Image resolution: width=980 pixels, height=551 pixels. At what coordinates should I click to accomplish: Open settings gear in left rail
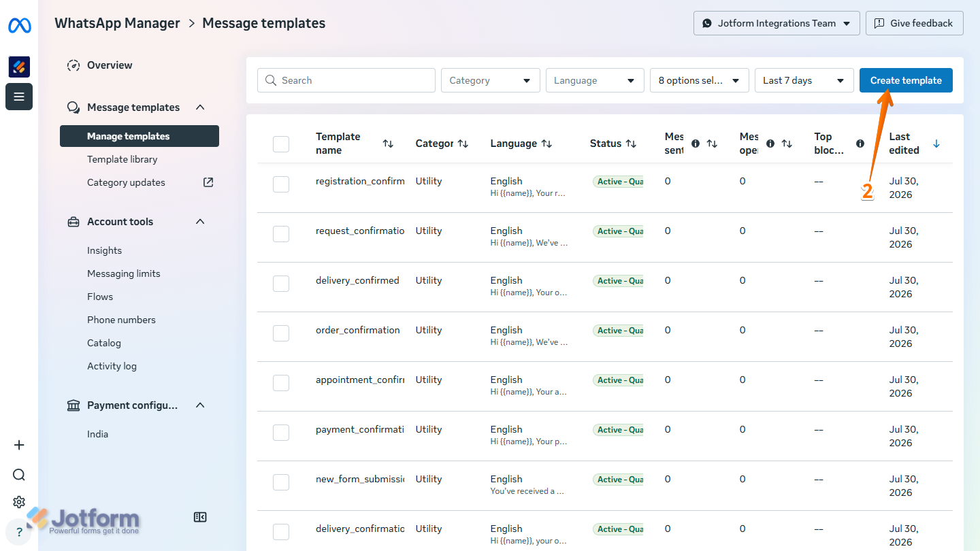[x=19, y=502]
